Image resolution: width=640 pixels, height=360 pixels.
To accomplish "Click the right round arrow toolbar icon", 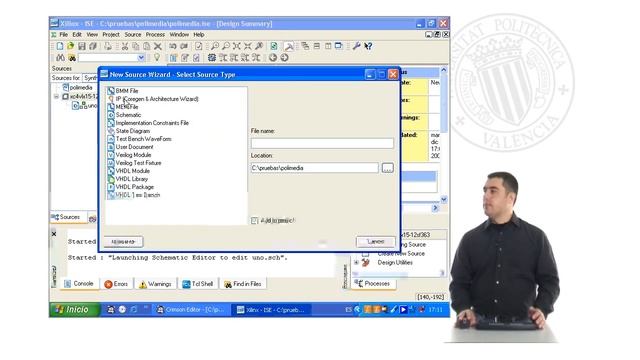I will pos(284,58).
